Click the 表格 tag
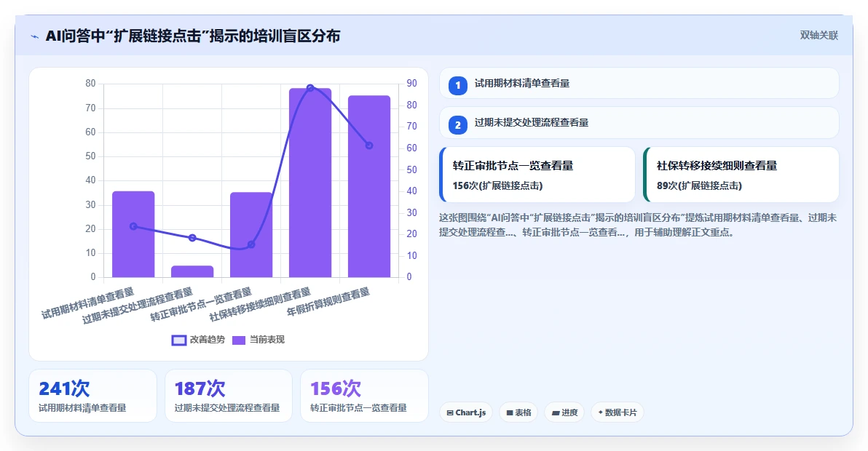Screen dimensions: 868x451 coord(518,412)
